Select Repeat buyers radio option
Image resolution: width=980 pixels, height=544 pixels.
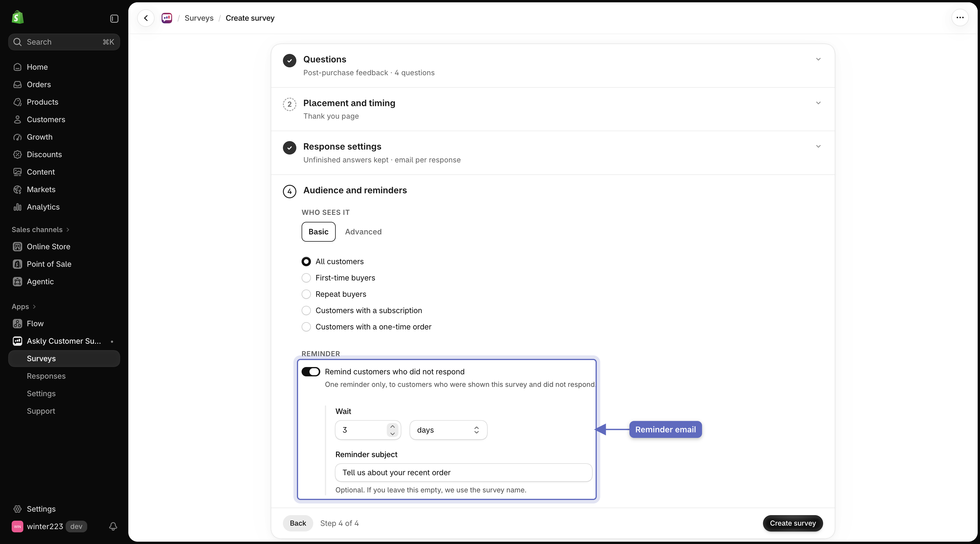(x=306, y=294)
